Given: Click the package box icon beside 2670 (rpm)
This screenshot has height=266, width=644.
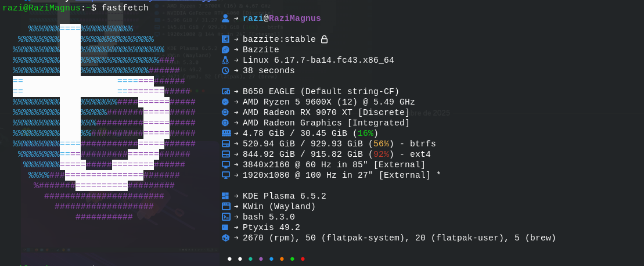Looking at the screenshot, I should coord(225,238).
